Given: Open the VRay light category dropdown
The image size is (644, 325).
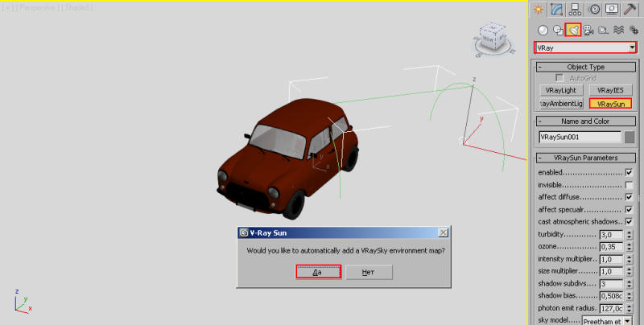Looking at the screenshot, I should [632, 48].
